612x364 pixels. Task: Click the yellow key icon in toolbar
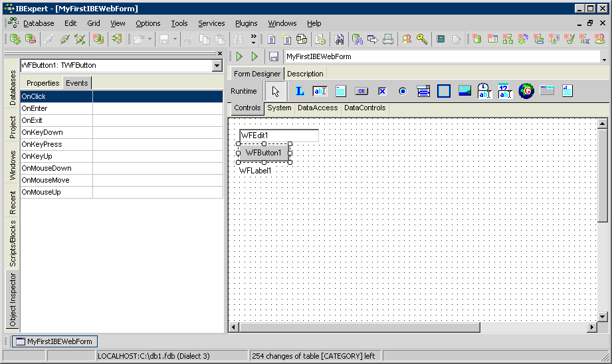(422, 39)
